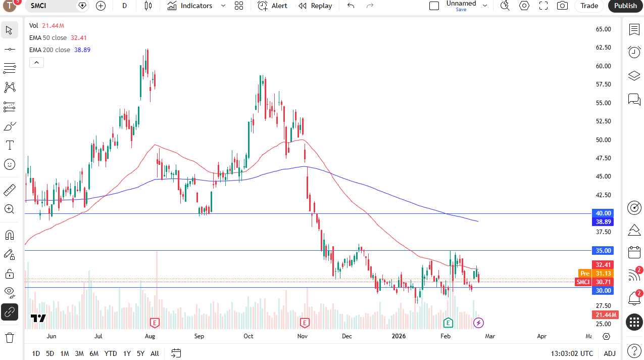Collapse the indicator legend arrow

[36, 63]
